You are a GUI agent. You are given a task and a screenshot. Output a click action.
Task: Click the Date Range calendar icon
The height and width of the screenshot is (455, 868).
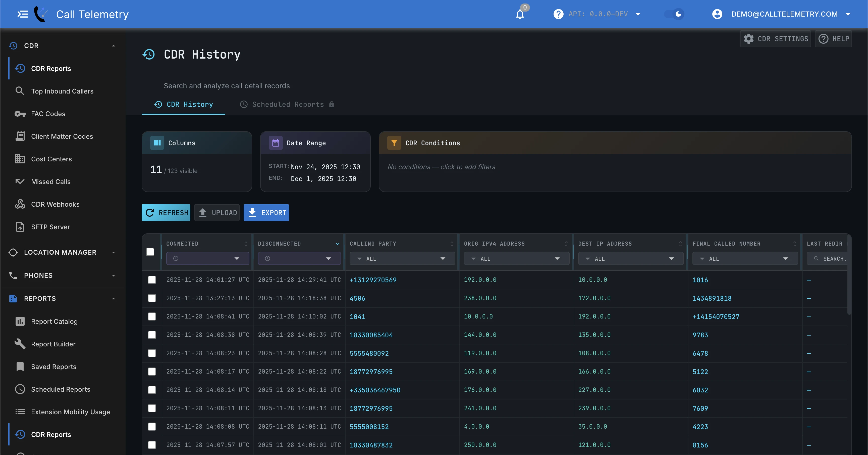276,143
